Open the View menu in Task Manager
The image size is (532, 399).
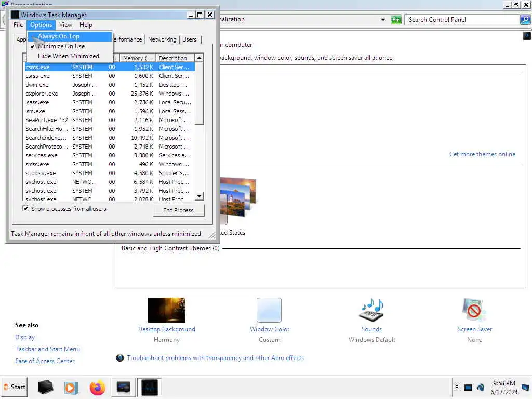click(x=65, y=25)
